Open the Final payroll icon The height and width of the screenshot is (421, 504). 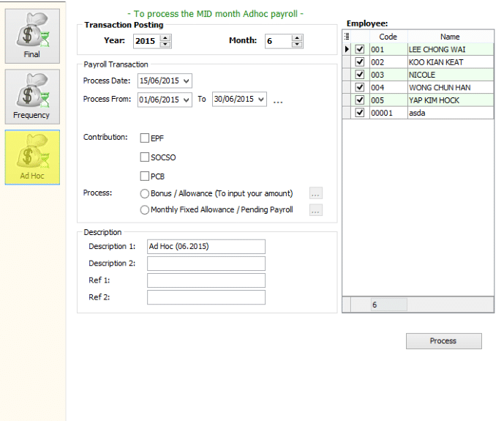(32, 36)
